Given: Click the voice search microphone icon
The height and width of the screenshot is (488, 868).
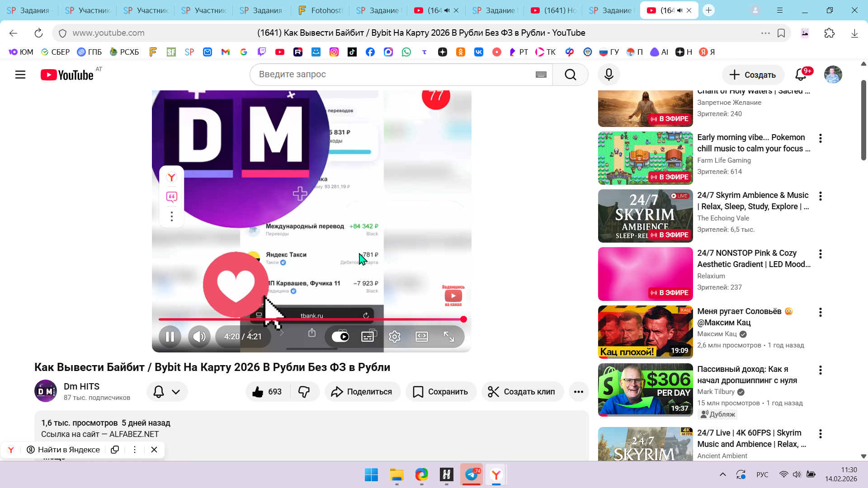Looking at the screenshot, I should 609,75.
